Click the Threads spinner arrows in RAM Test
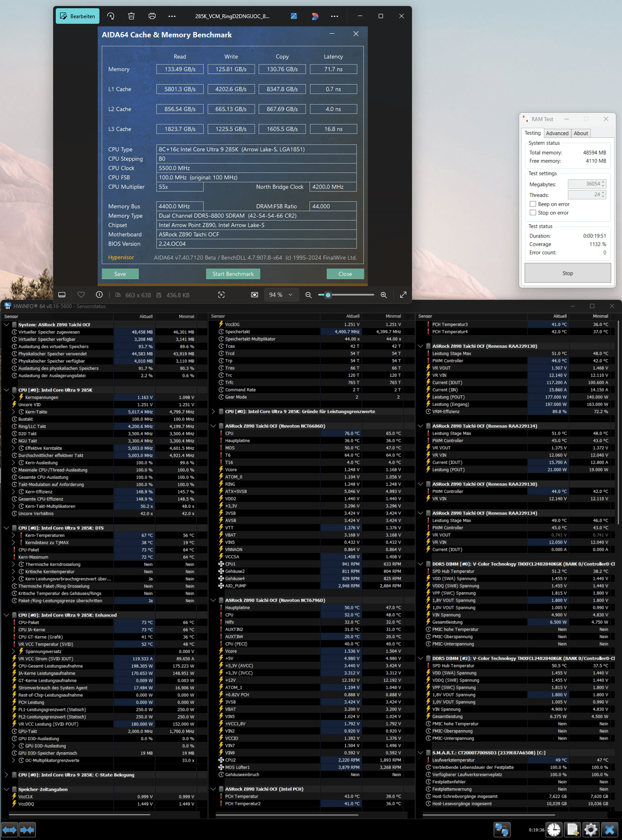This screenshot has height=840, width=622. (x=603, y=195)
